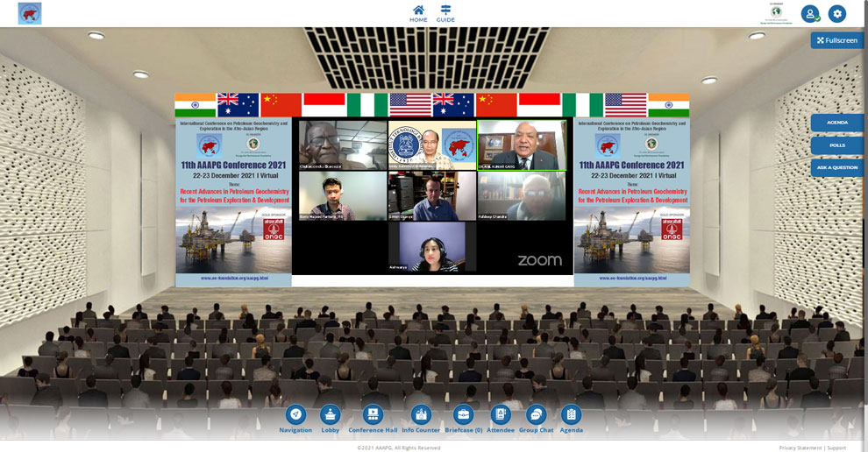The image size is (868, 452).
Task: Open the Privacy Statement link
Action: point(800,448)
